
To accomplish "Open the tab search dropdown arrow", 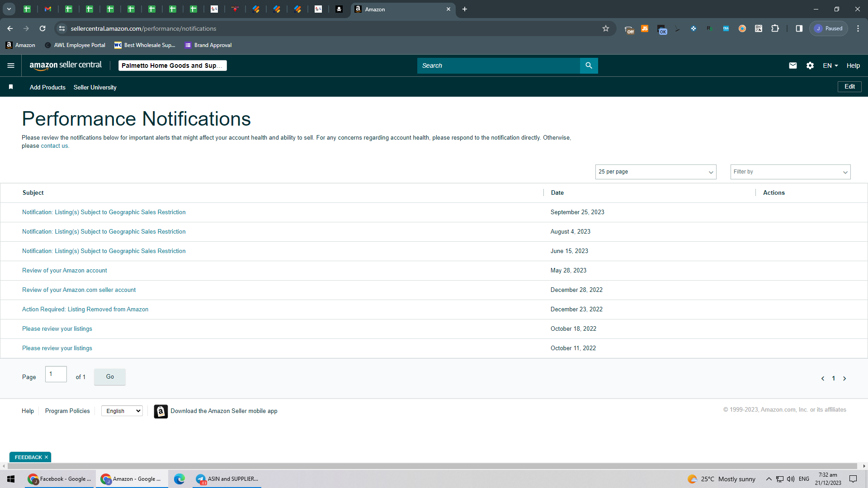I will [9, 9].
